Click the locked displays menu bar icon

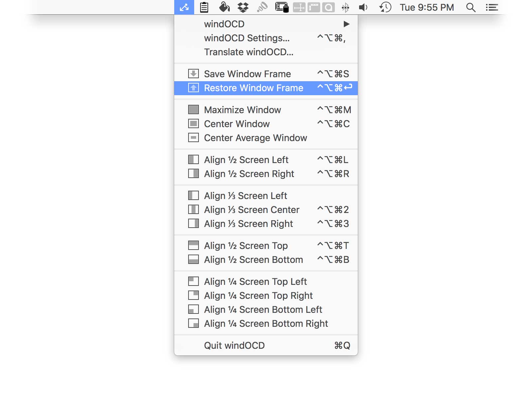[x=282, y=7]
